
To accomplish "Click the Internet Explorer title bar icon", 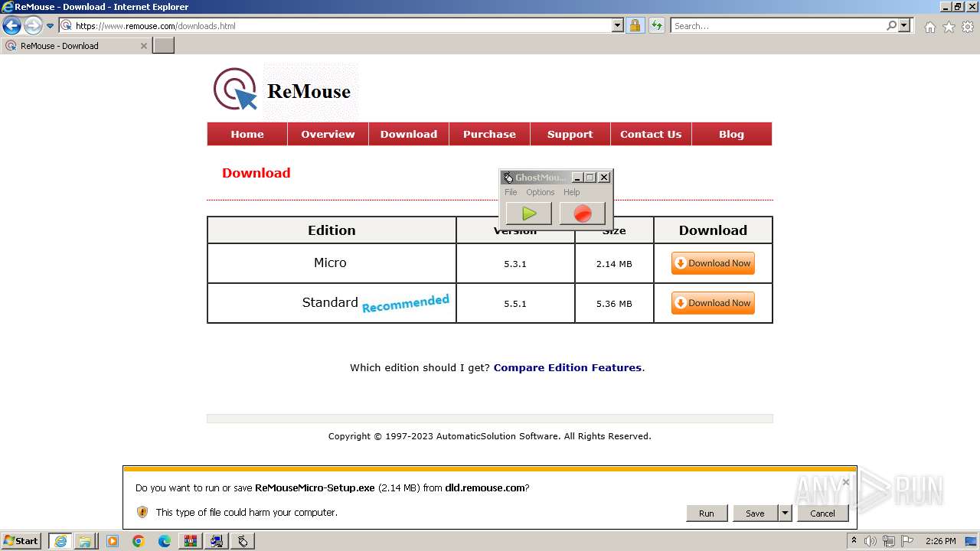I will [8, 6].
